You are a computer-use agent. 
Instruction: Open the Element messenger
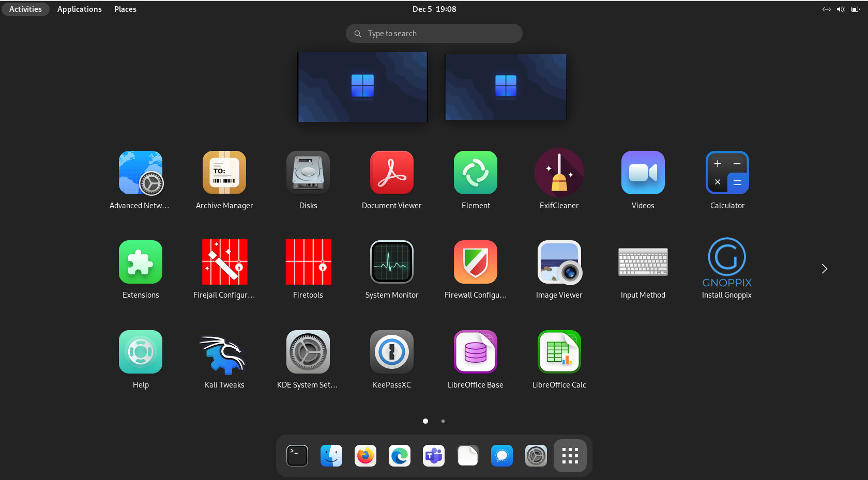click(x=475, y=173)
